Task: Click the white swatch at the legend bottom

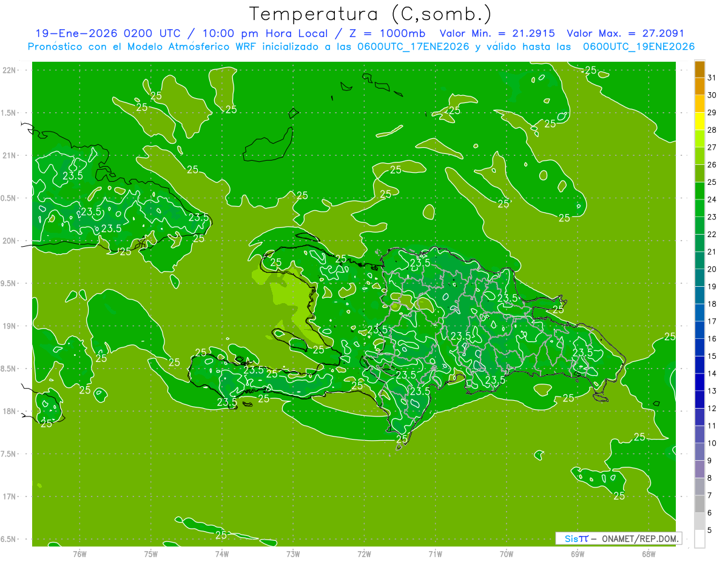Action: click(x=699, y=539)
